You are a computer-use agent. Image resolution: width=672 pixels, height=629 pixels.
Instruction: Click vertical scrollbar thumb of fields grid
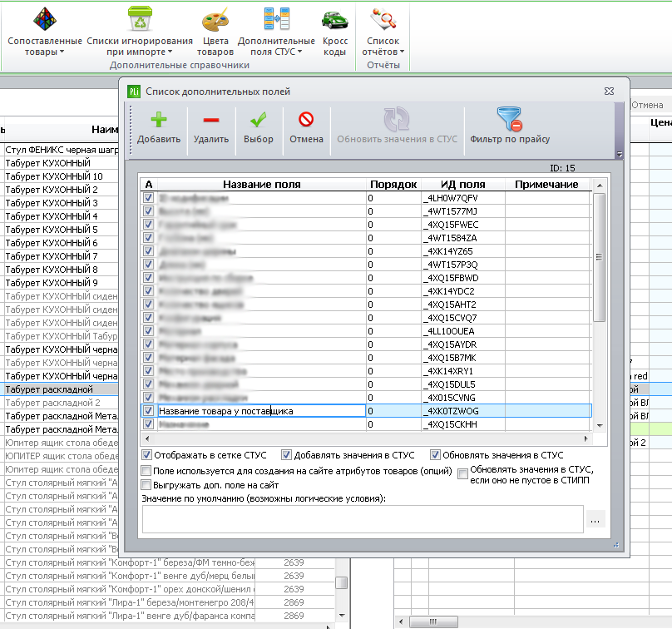pyautogui.click(x=599, y=257)
